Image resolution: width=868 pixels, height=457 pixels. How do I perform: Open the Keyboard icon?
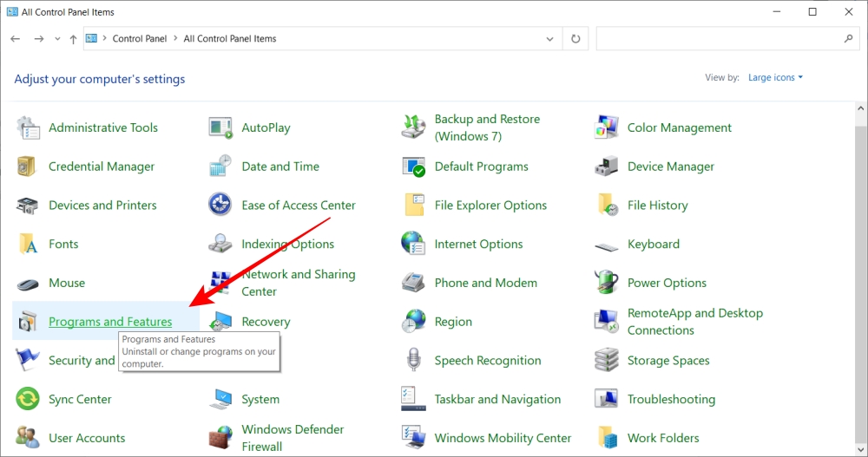tap(606, 247)
